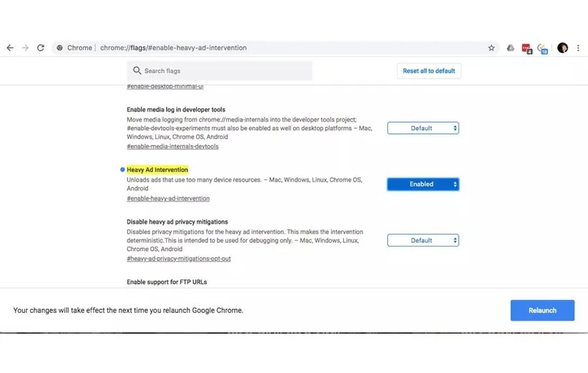This screenshot has height=373, width=588.
Task: Open Disable heavy ad privacy mitigations dropdown
Action: click(x=423, y=241)
